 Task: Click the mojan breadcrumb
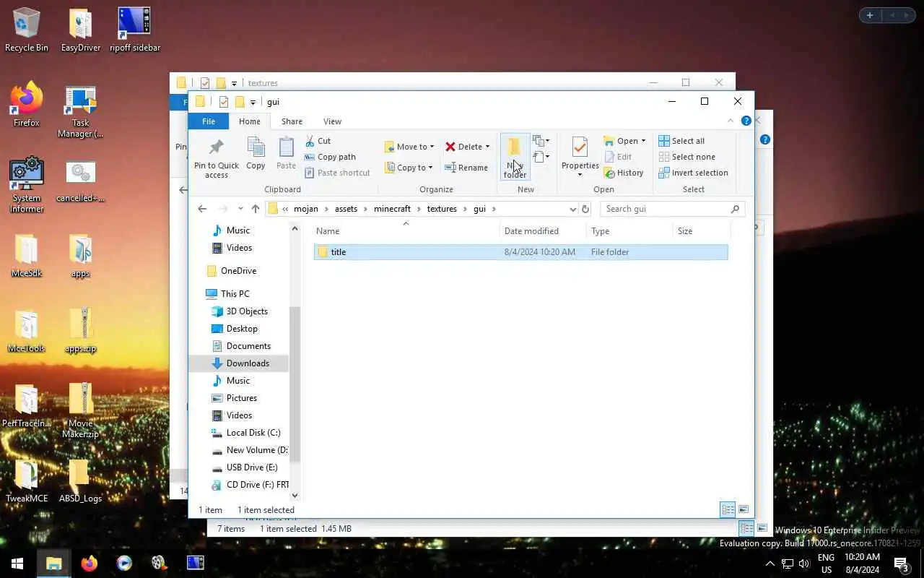tap(306, 209)
